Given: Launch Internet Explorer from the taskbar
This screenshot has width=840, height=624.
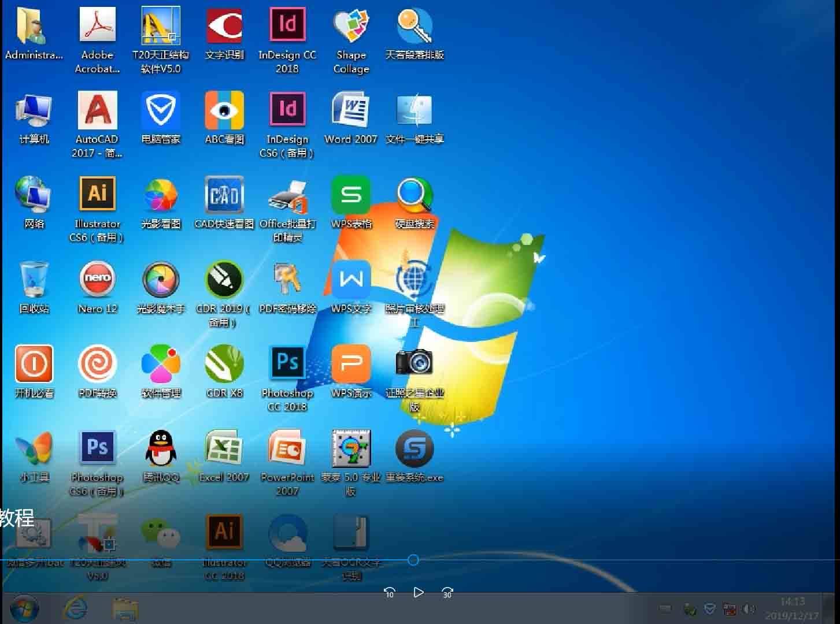Looking at the screenshot, I should (75, 609).
